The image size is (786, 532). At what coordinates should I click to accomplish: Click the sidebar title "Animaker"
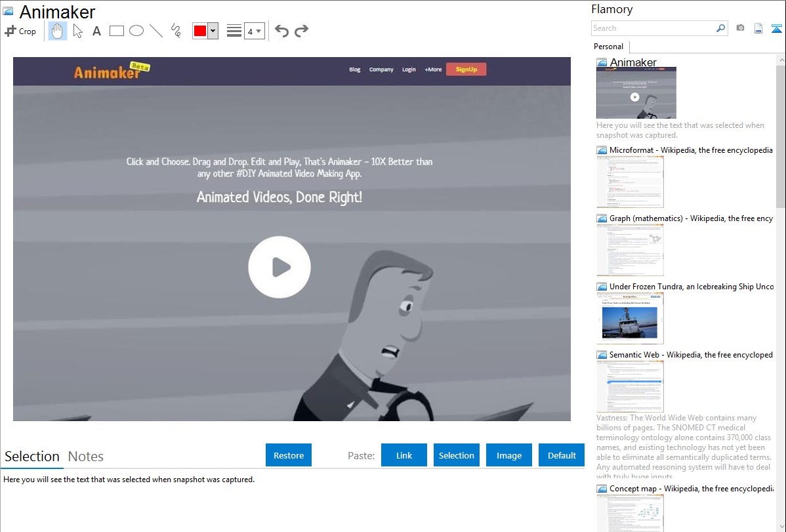[x=633, y=62]
